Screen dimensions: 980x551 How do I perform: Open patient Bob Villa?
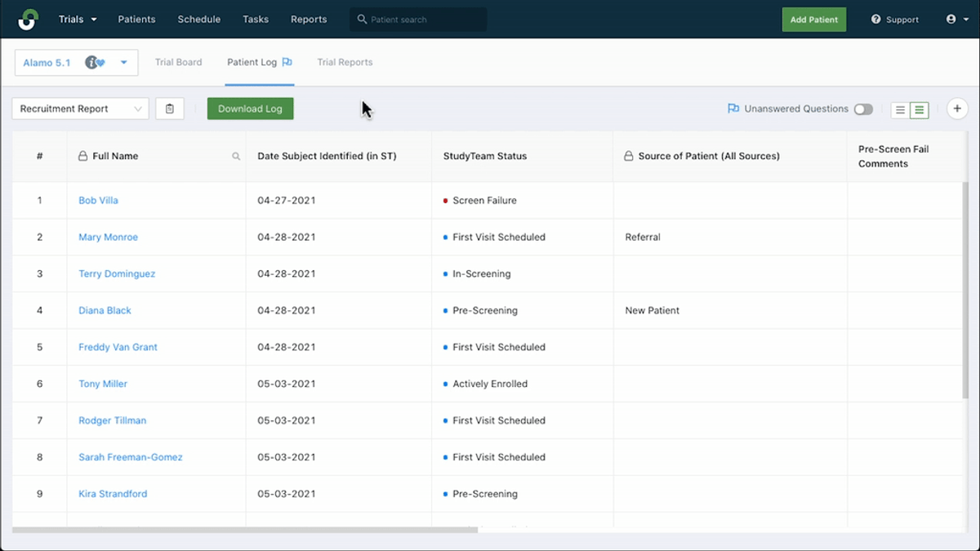coord(98,200)
